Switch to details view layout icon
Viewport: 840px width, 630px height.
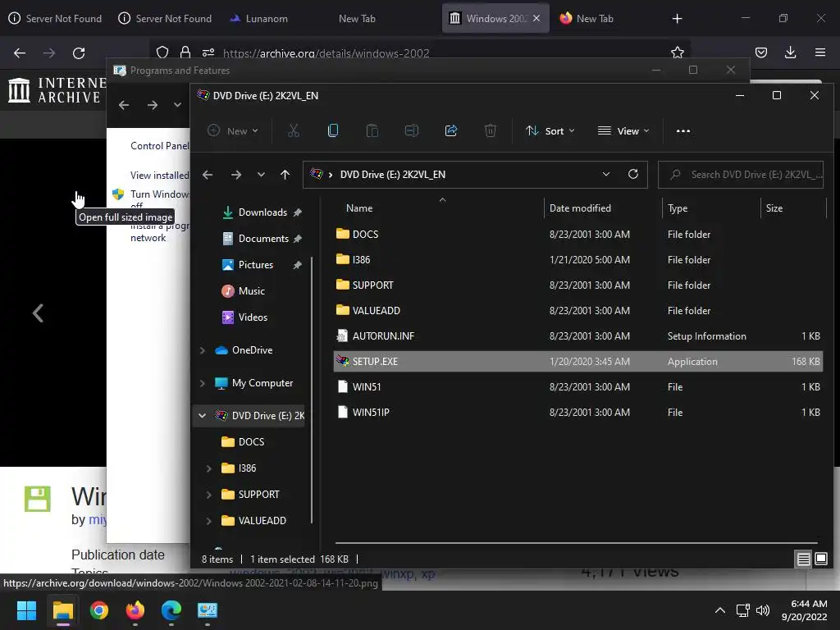(803, 559)
